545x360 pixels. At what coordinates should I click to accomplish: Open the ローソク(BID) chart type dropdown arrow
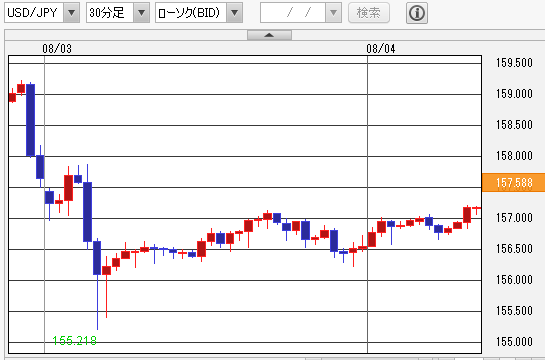(234, 13)
